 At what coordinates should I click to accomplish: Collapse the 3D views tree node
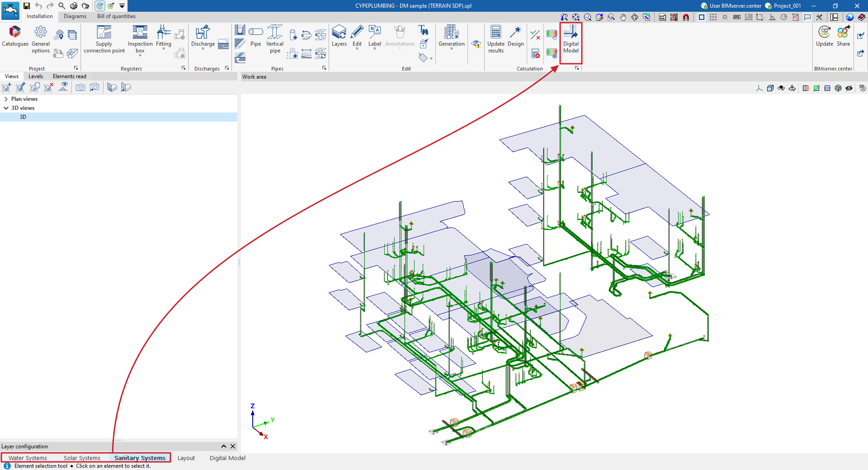[x=6, y=108]
